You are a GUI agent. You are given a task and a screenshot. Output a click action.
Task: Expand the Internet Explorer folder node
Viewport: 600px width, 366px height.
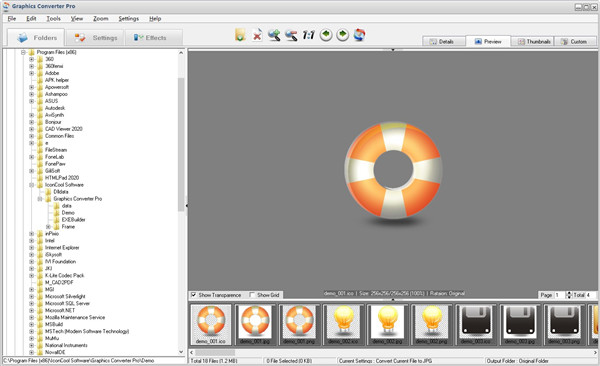[x=32, y=248]
